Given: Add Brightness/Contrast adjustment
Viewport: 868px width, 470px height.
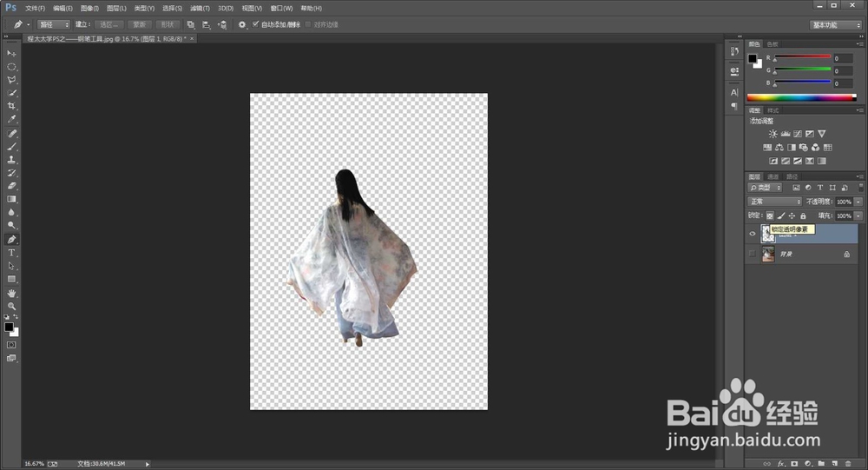Looking at the screenshot, I should point(773,134).
